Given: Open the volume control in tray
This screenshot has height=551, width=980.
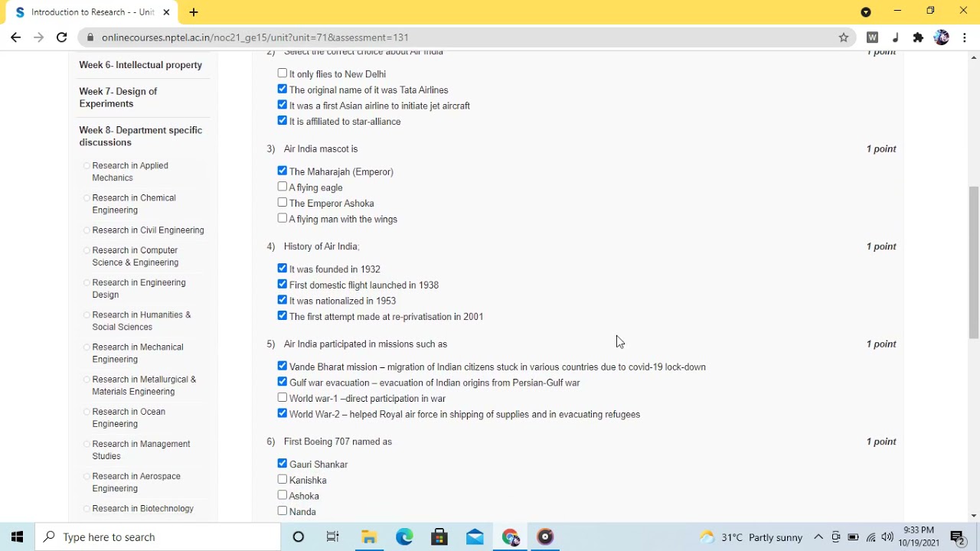Looking at the screenshot, I should click(887, 537).
